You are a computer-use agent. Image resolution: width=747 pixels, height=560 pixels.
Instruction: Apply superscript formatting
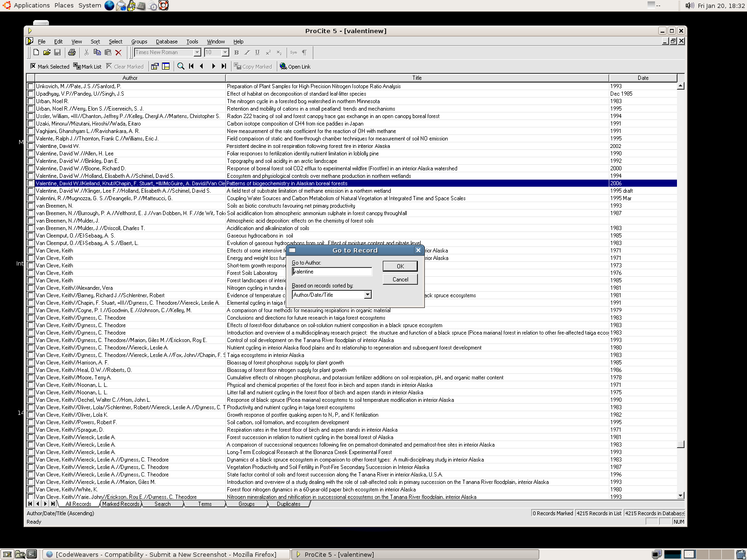click(x=268, y=52)
